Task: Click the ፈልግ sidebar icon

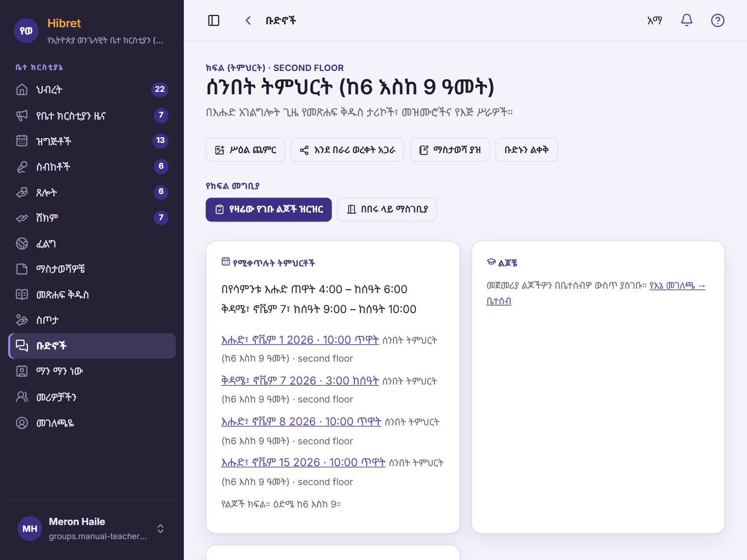Action: [22, 244]
